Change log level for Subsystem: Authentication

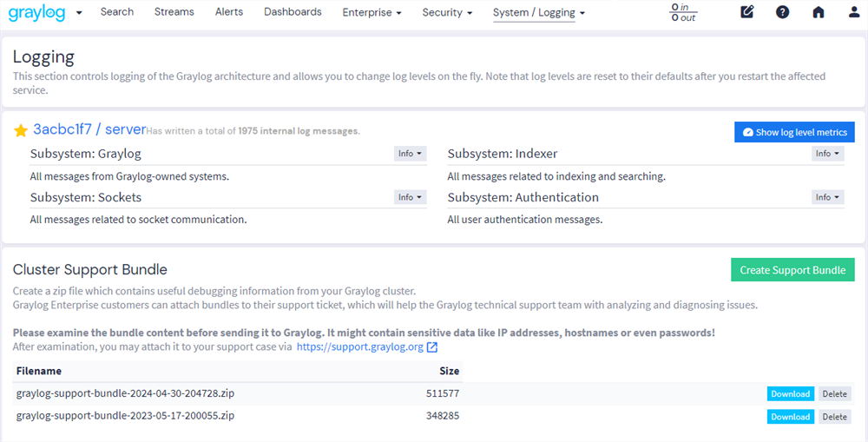(x=827, y=197)
